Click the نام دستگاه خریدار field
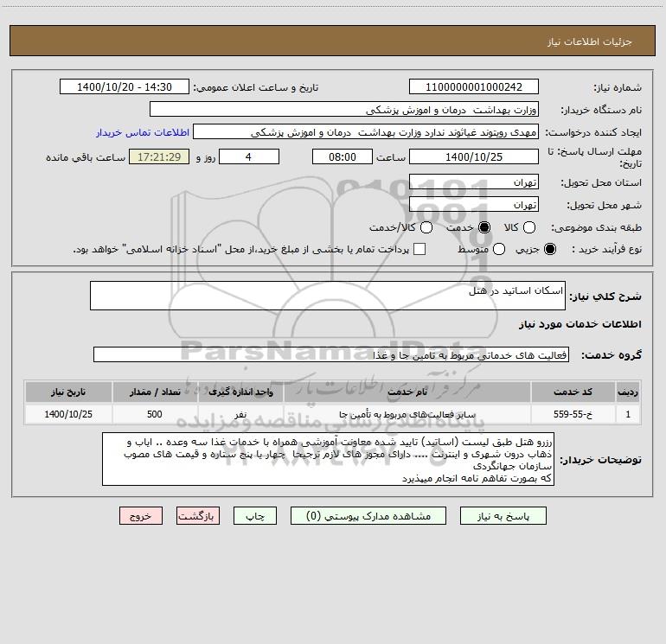Image resolution: width=666 pixels, height=644 pixels. tap(344, 109)
